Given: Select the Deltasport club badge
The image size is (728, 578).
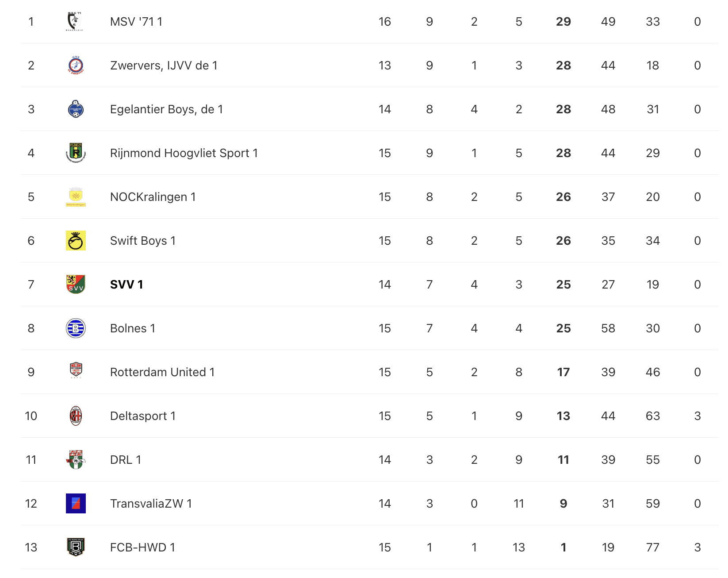Looking at the screenshot, I should [x=76, y=416].
